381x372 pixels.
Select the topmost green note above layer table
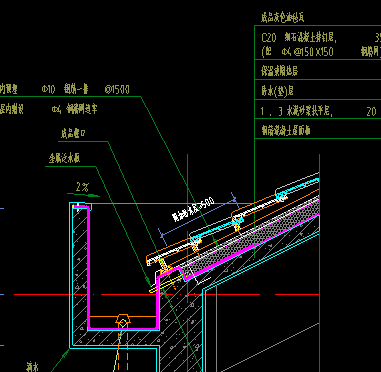coord(282,17)
